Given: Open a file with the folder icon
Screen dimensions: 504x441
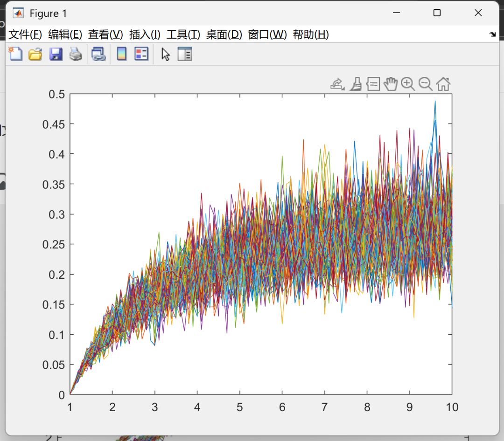Looking at the screenshot, I should [35, 54].
